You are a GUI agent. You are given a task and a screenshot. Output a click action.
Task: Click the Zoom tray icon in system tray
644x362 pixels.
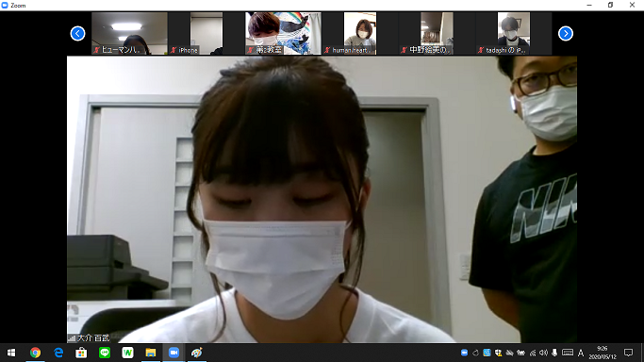[465, 353]
